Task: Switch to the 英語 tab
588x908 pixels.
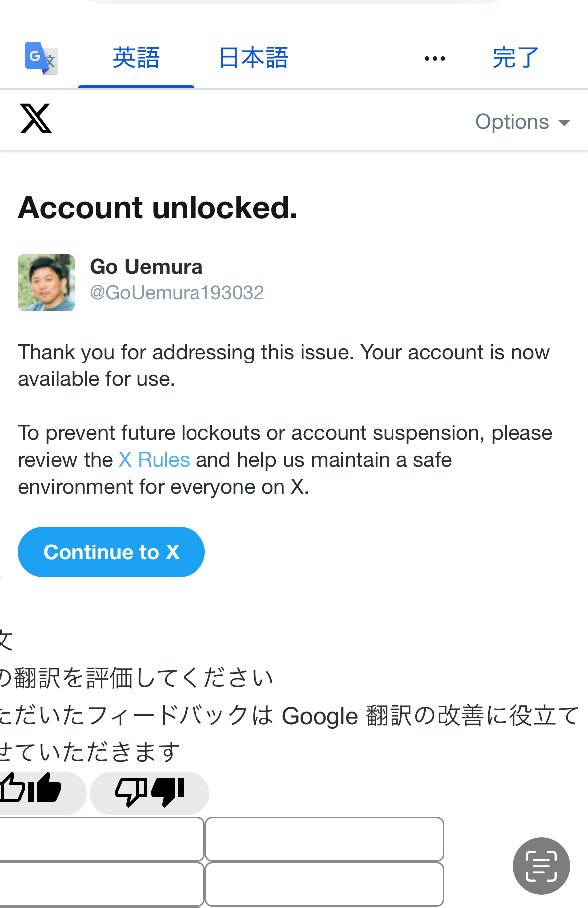Action: coord(136,58)
